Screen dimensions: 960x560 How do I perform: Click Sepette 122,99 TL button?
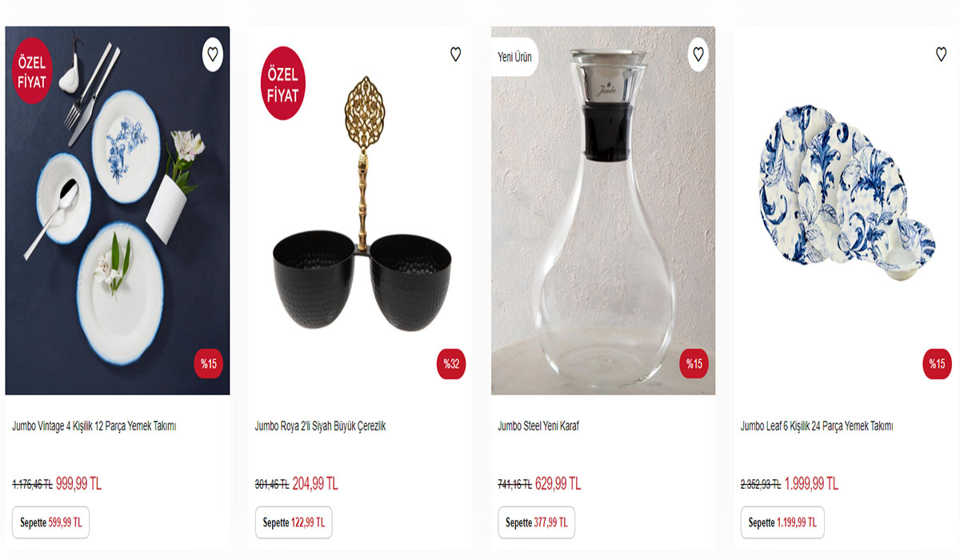point(294,522)
